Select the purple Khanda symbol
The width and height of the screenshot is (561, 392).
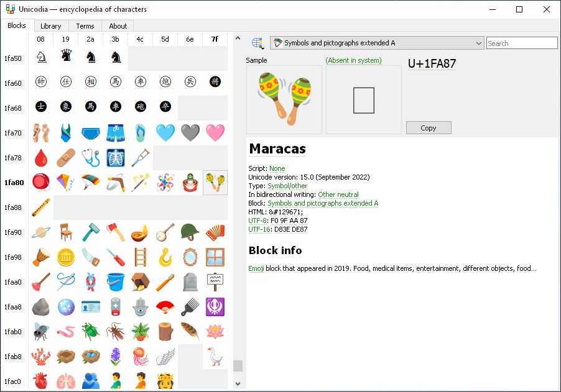pos(215,308)
